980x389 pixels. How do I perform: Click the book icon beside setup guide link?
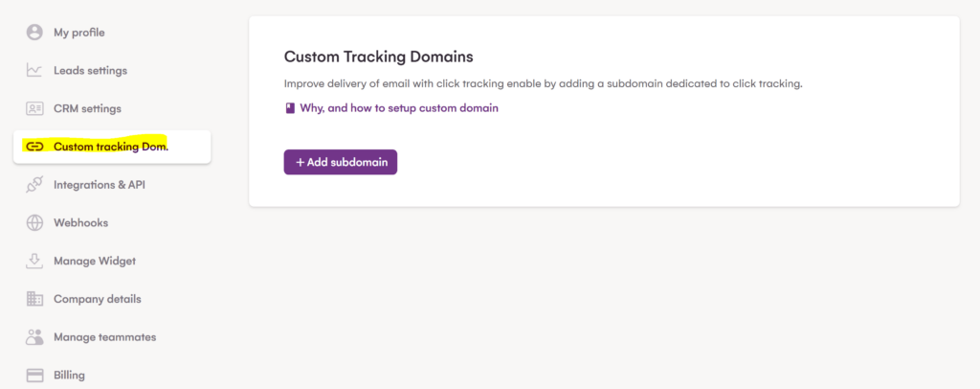click(290, 108)
